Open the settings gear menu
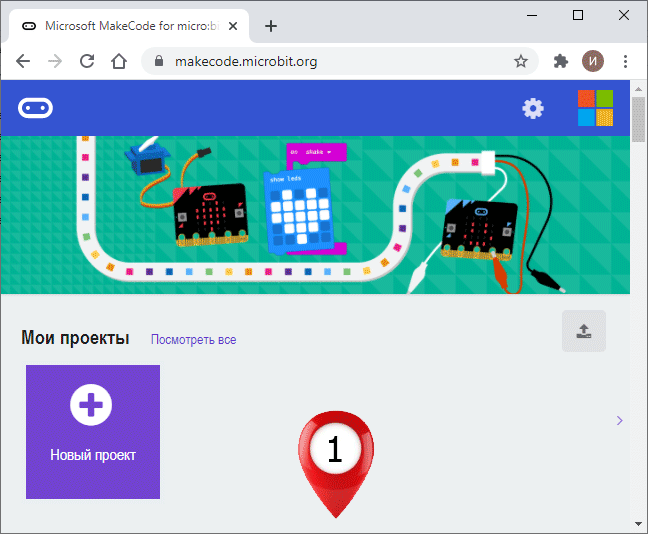Screen dimensions: 648x534 coord(533,108)
